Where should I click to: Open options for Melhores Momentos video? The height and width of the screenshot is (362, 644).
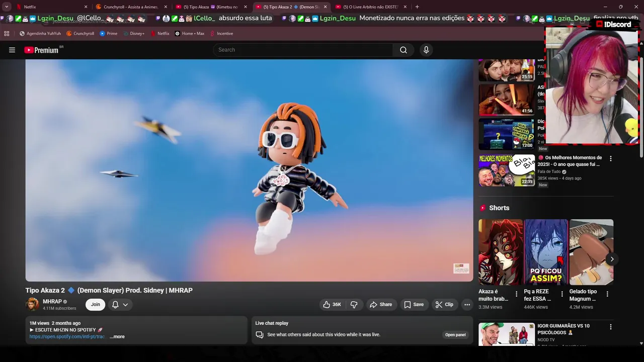click(611, 158)
